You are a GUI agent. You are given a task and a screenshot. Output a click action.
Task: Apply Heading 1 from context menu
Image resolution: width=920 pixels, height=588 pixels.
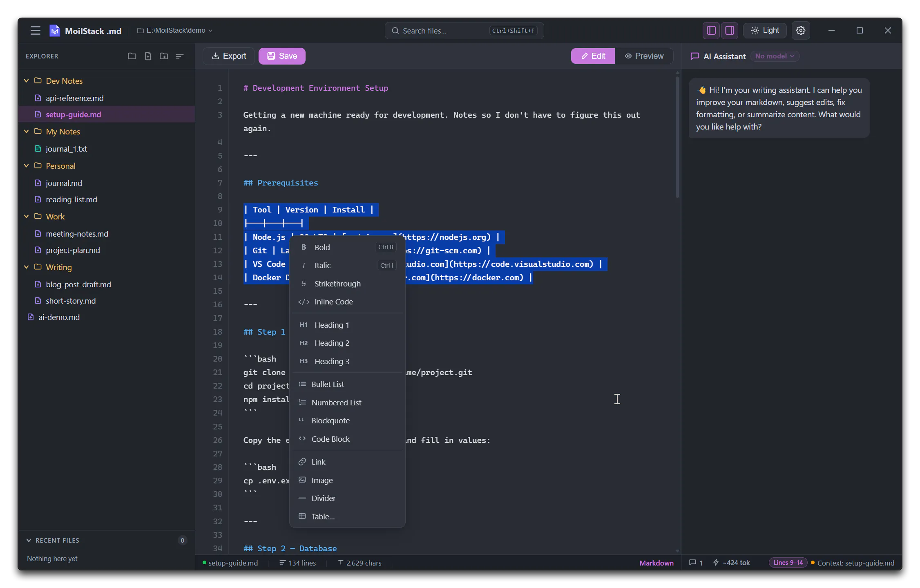click(347, 325)
